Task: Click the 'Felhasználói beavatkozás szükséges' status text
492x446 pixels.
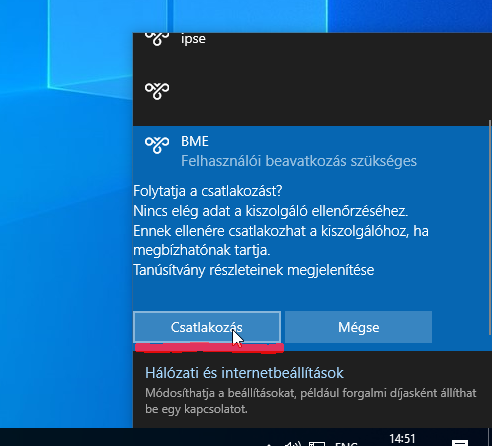Action: tap(299, 161)
